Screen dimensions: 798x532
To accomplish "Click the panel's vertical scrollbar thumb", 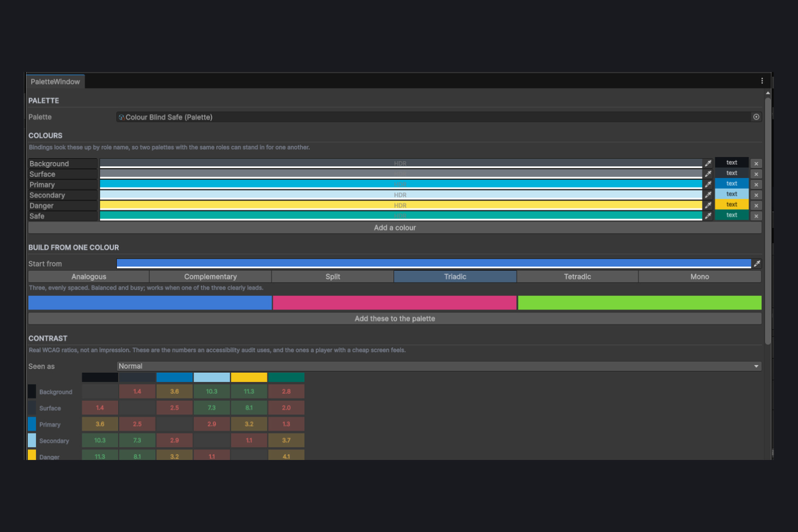I will pos(768,221).
